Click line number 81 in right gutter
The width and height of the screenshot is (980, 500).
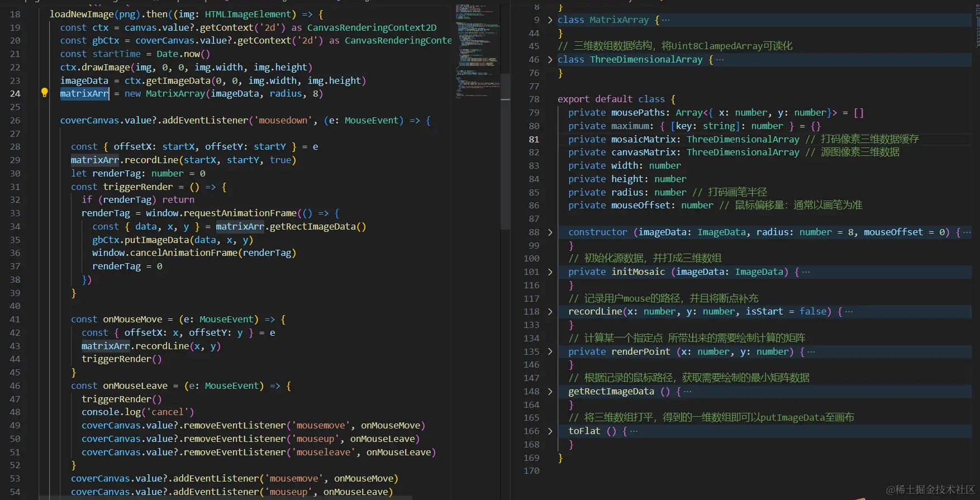[534, 140]
